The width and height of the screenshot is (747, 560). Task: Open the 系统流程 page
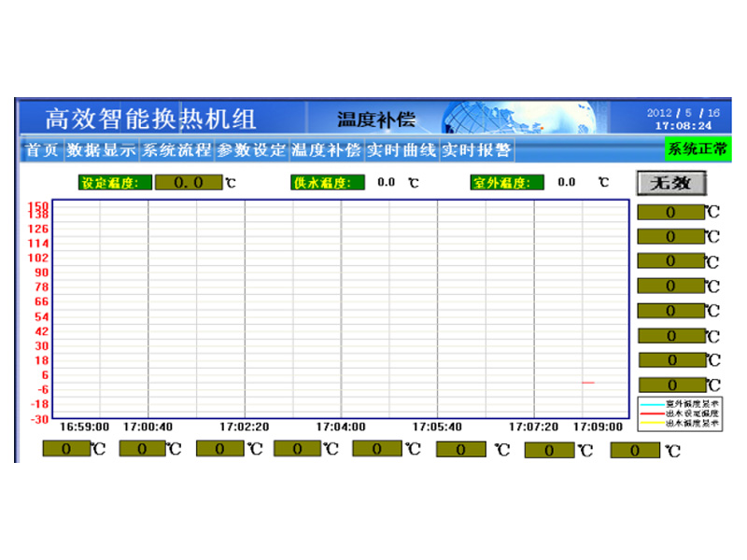(176, 150)
